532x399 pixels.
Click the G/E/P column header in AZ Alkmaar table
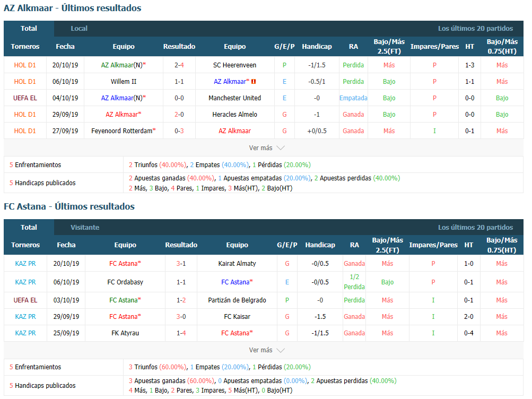(x=284, y=47)
